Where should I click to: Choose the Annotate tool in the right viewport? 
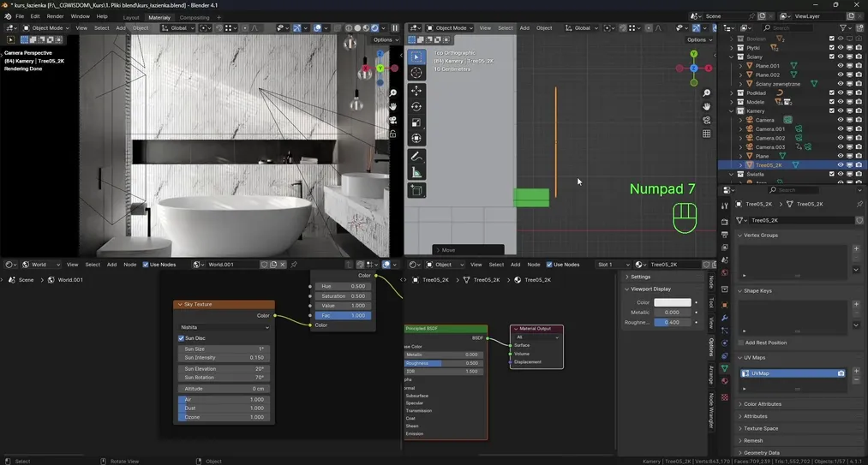point(416,157)
